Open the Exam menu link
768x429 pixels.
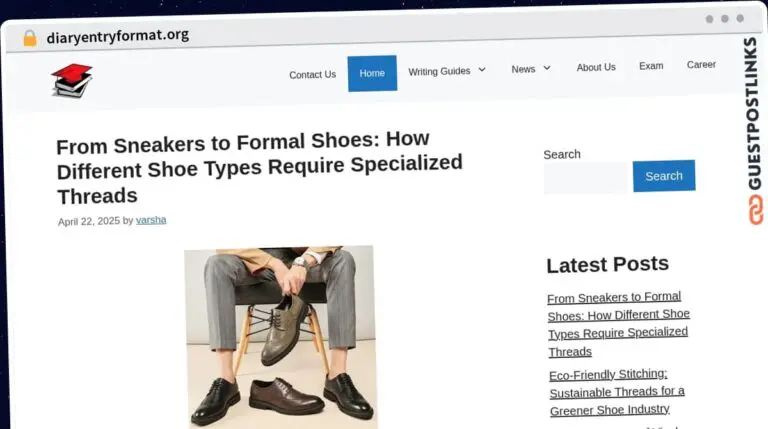651,66
